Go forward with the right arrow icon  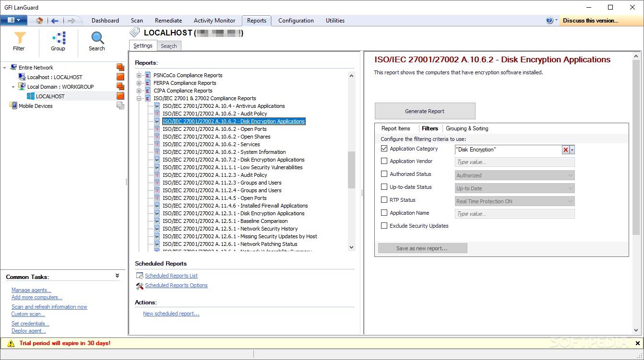tap(71, 21)
